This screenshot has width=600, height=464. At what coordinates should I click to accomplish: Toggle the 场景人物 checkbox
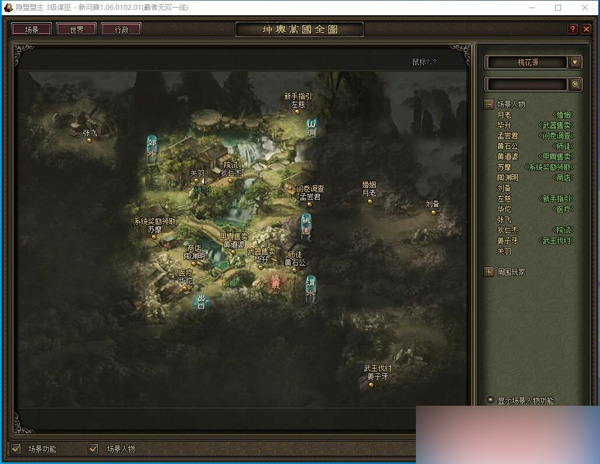click(95, 448)
